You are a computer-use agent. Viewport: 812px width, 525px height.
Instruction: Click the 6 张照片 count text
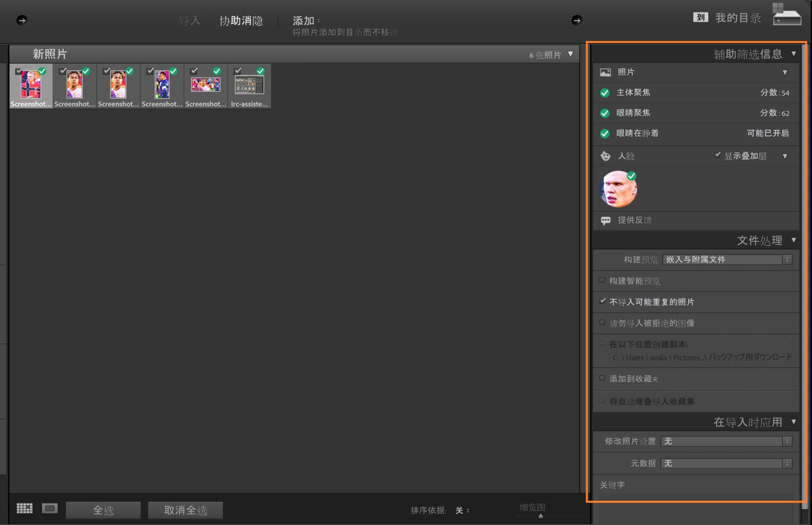[x=545, y=55]
